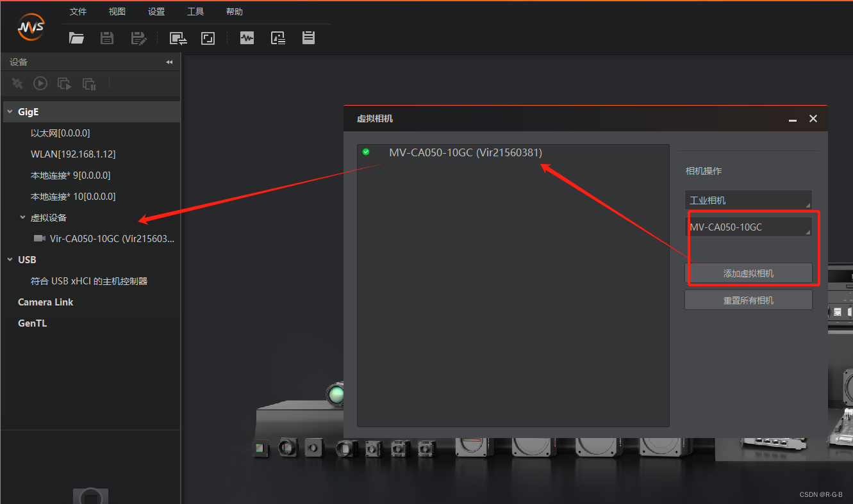Open the log clipboard toolbar icon

click(308, 37)
